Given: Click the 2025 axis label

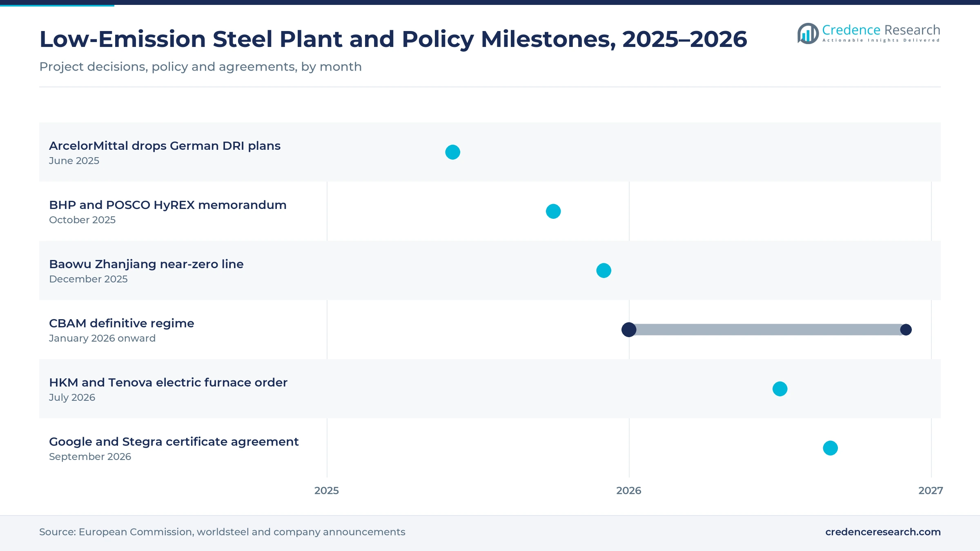Looking at the screenshot, I should (327, 491).
